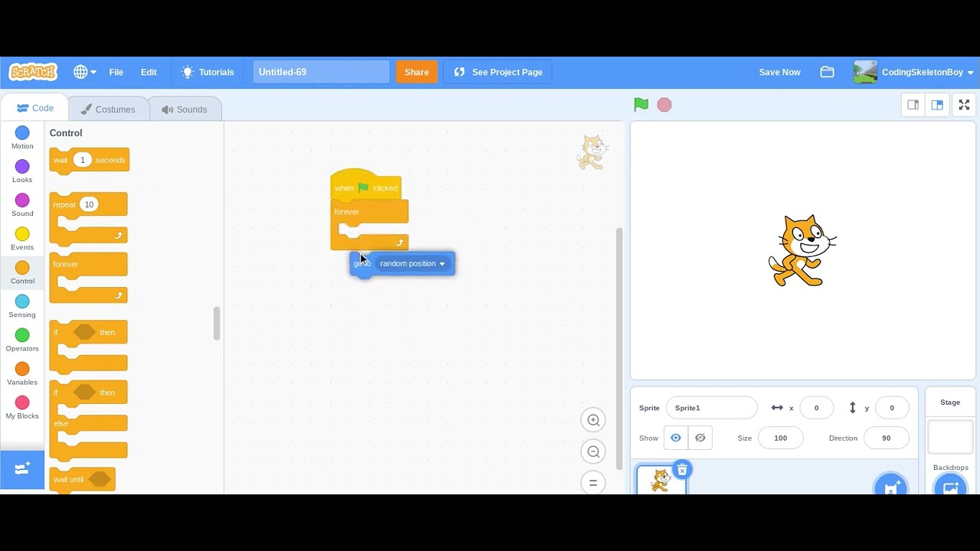Viewport: 980px width, 551px height.
Task: Click Save Now
Action: [779, 72]
